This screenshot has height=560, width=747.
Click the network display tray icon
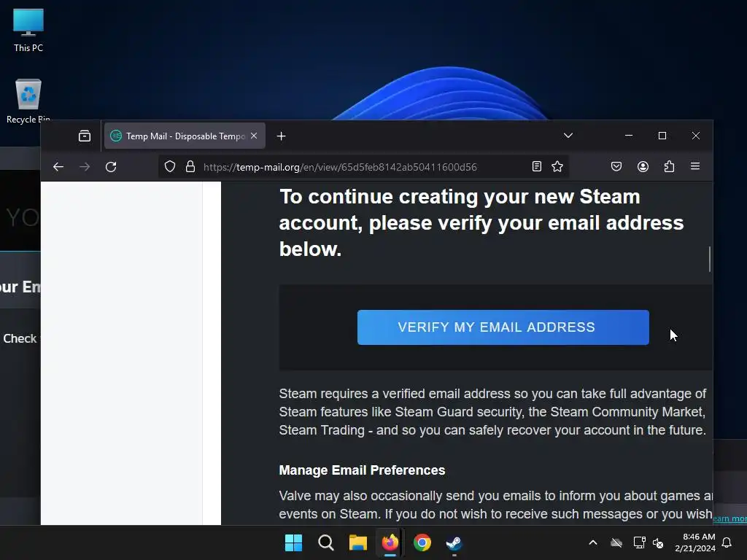[x=639, y=542]
